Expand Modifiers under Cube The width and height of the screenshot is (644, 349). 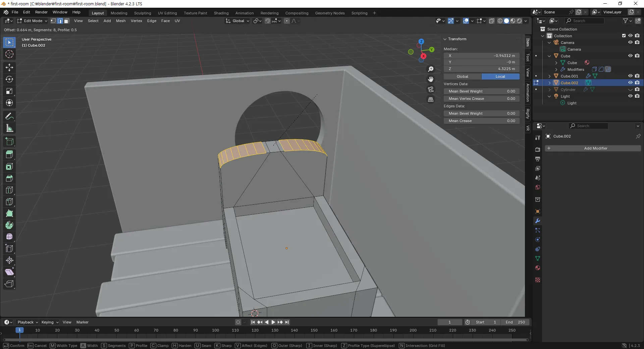coord(556,69)
